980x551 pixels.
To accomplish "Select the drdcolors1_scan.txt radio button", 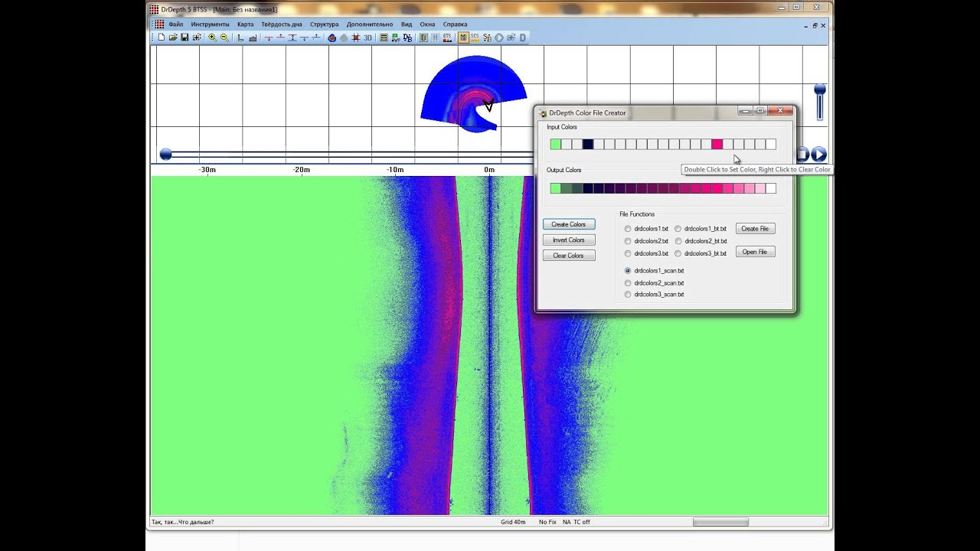I will click(628, 271).
